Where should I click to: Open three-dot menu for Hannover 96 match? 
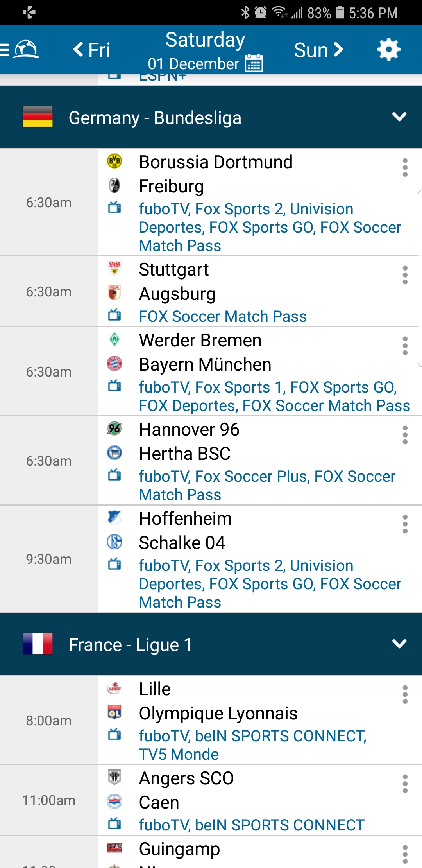405,435
